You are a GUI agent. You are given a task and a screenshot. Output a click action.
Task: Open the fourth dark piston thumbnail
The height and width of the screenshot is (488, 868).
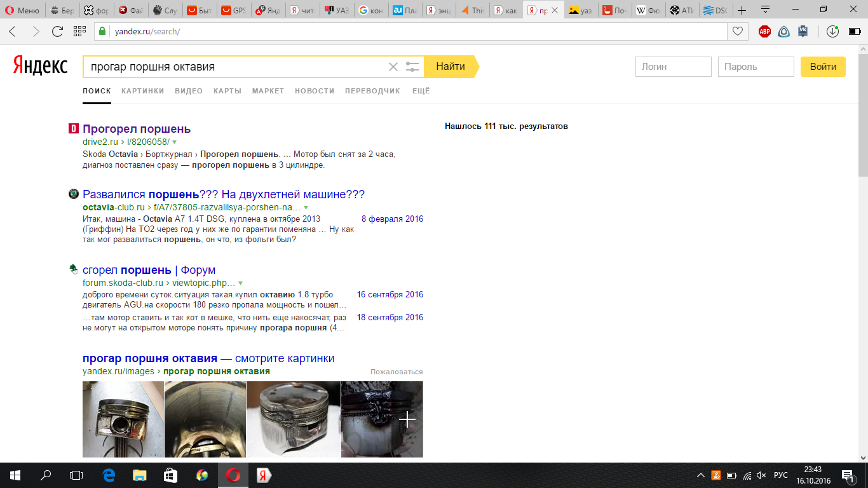point(382,419)
